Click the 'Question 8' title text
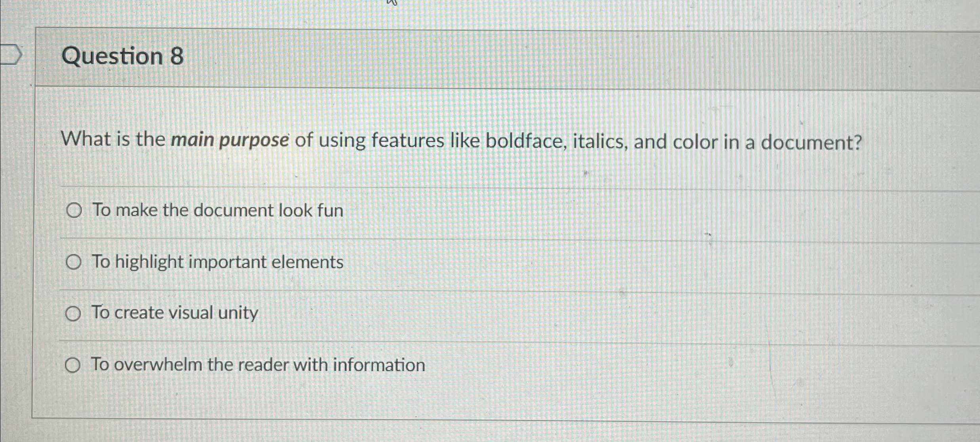980x442 pixels. [x=124, y=57]
